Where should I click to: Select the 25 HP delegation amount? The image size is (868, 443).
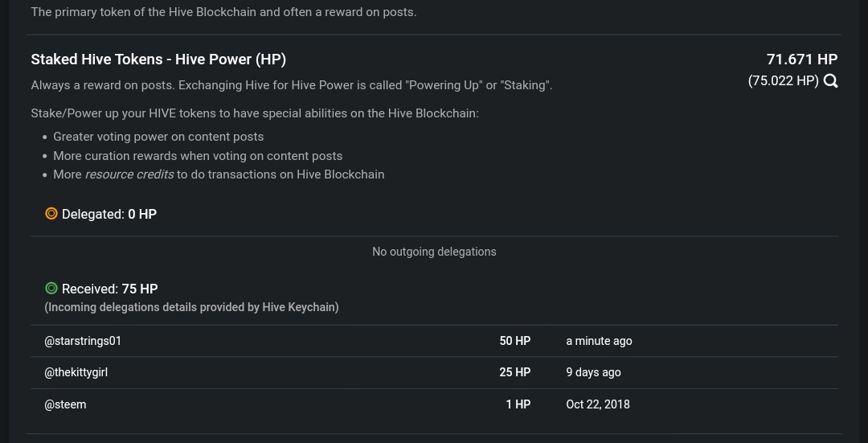point(515,373)
